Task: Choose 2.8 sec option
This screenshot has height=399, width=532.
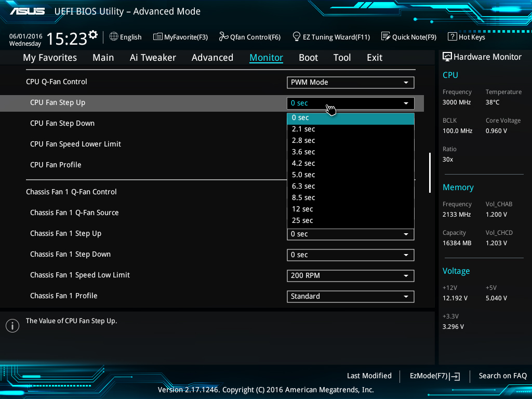Action: coord(351,140)
